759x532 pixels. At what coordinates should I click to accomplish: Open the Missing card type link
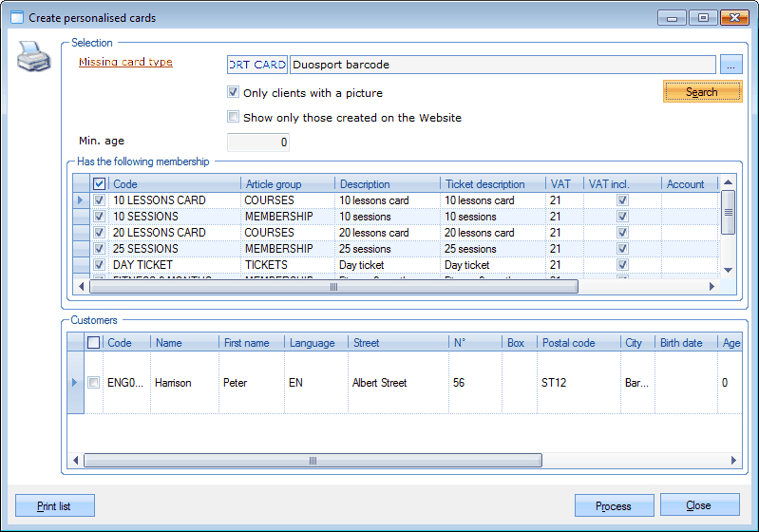[x=125, y=63]
